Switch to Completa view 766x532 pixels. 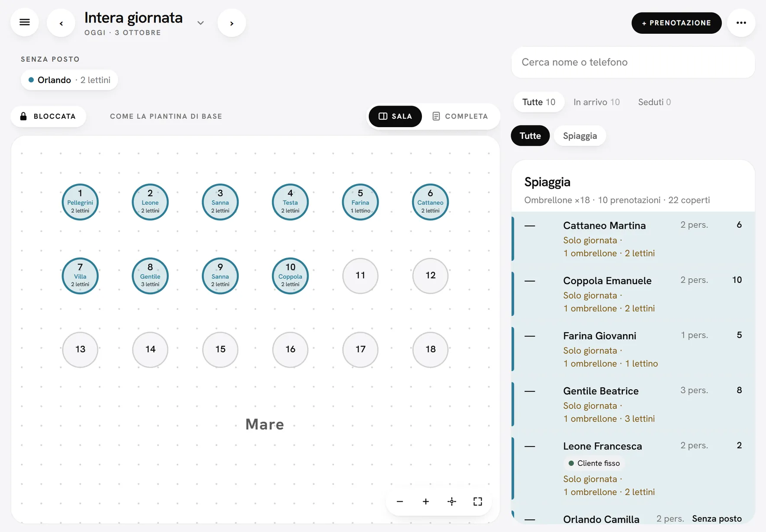click(x=460, y=116)
